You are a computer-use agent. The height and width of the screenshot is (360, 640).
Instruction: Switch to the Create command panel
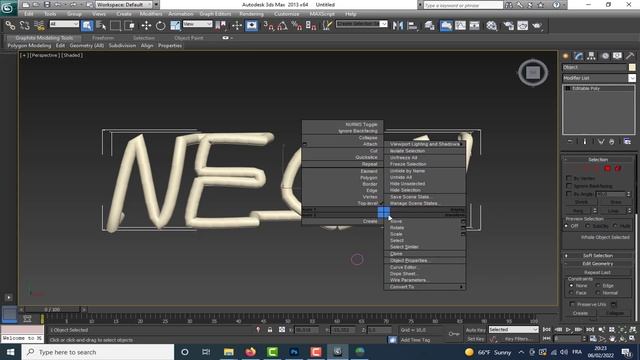[566, 56]
